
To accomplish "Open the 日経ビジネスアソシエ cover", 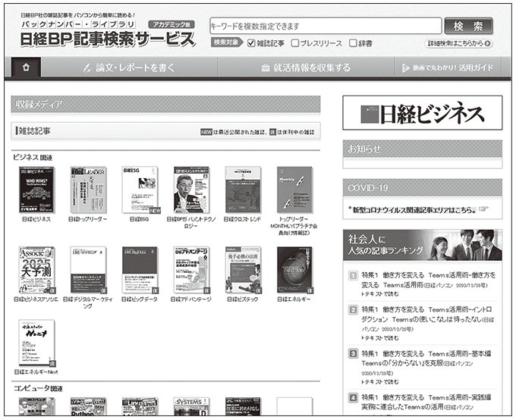I will 36,270.
